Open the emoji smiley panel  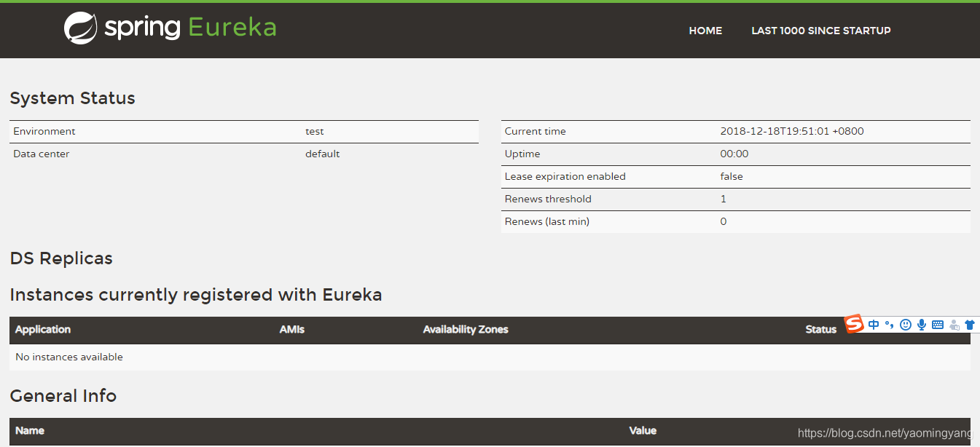click(906, 325)
